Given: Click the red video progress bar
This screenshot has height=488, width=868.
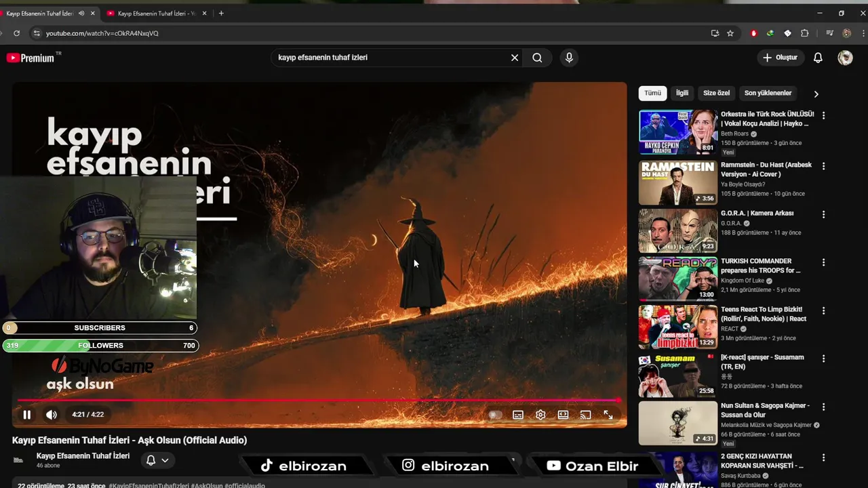Looking at the screenshot, I should (319, 401).
